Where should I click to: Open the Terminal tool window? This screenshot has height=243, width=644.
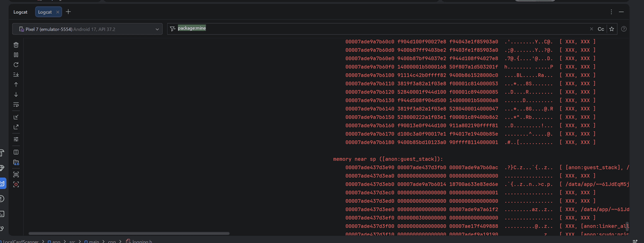point(2,214)
